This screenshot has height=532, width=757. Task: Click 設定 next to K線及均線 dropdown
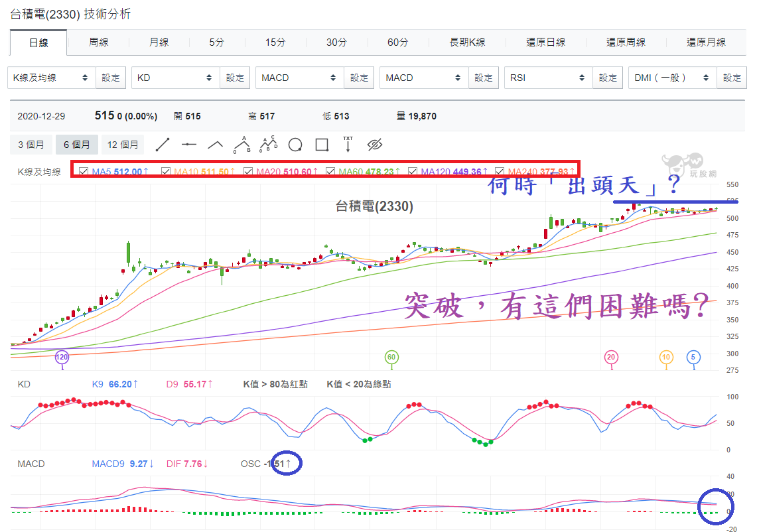coord(111,78)
